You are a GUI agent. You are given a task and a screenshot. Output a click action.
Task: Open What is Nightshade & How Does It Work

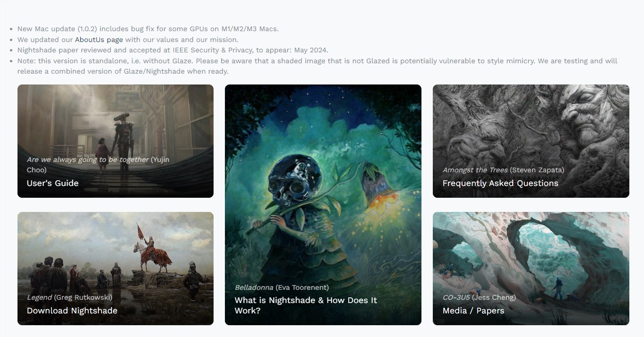click(306, 305)
